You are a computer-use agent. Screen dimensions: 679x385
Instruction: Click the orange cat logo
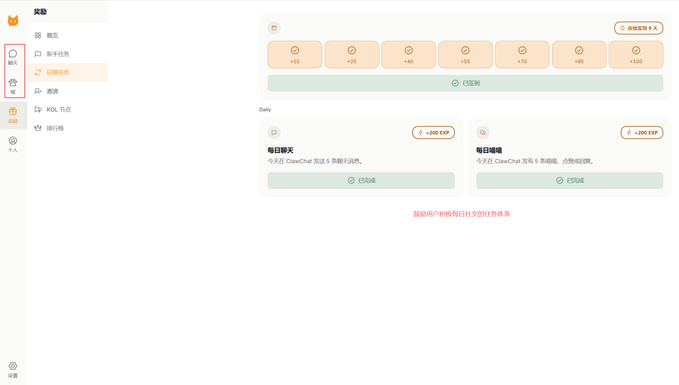(x=13, y=20)
